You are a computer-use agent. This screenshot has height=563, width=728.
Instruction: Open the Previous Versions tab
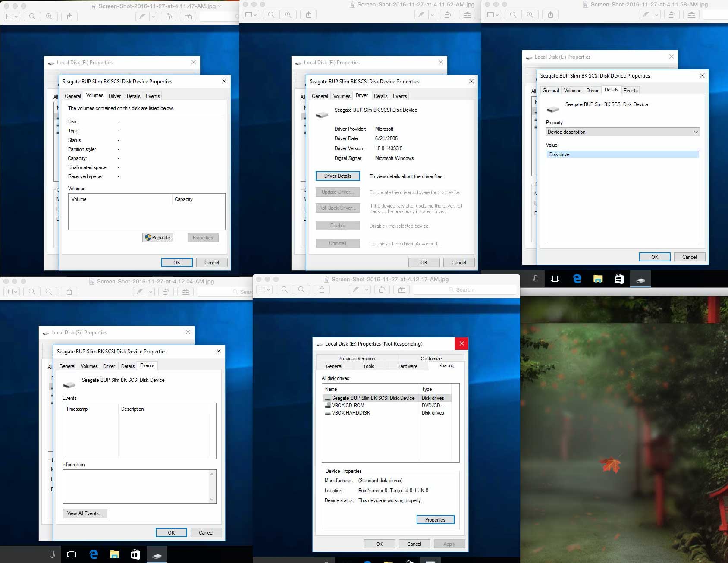[x=357, y=359]
